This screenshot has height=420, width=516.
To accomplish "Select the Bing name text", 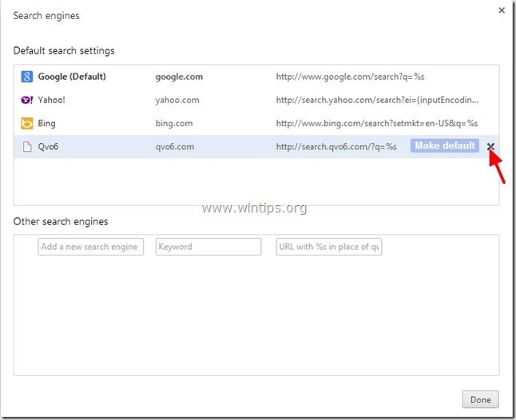I will 47,124.
